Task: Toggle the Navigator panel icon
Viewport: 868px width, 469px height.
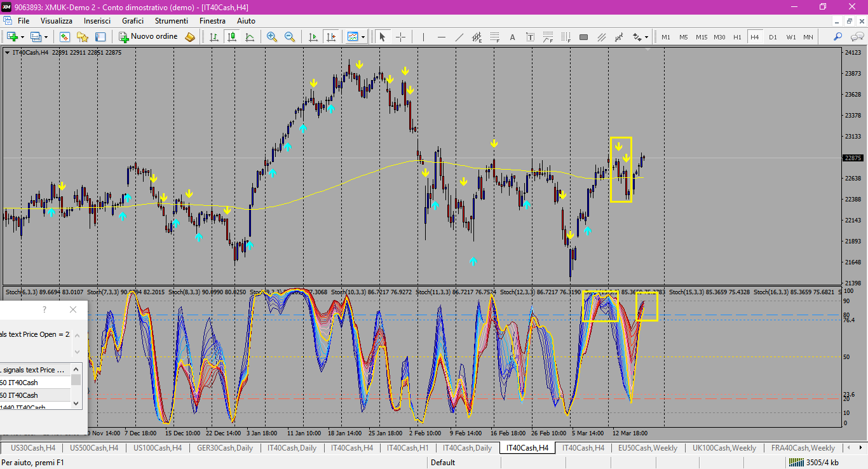Action: pos(83,37)
